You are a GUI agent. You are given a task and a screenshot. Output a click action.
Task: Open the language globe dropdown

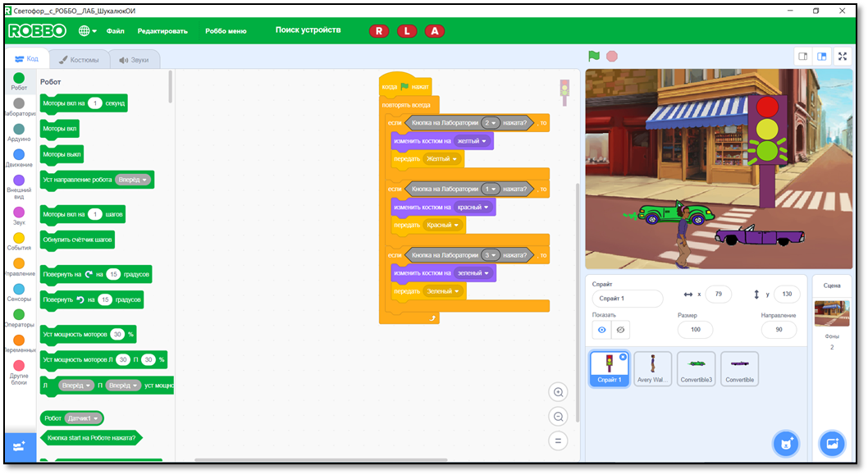[87, 31]
